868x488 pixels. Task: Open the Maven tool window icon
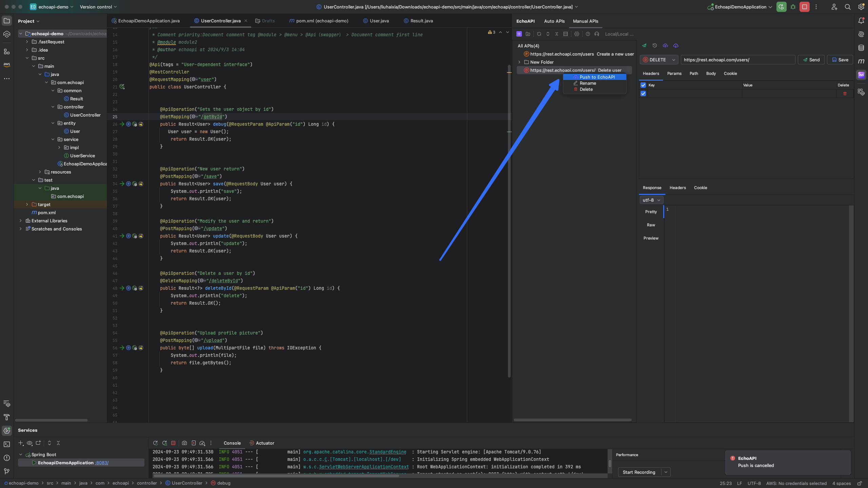coord(861,61)
